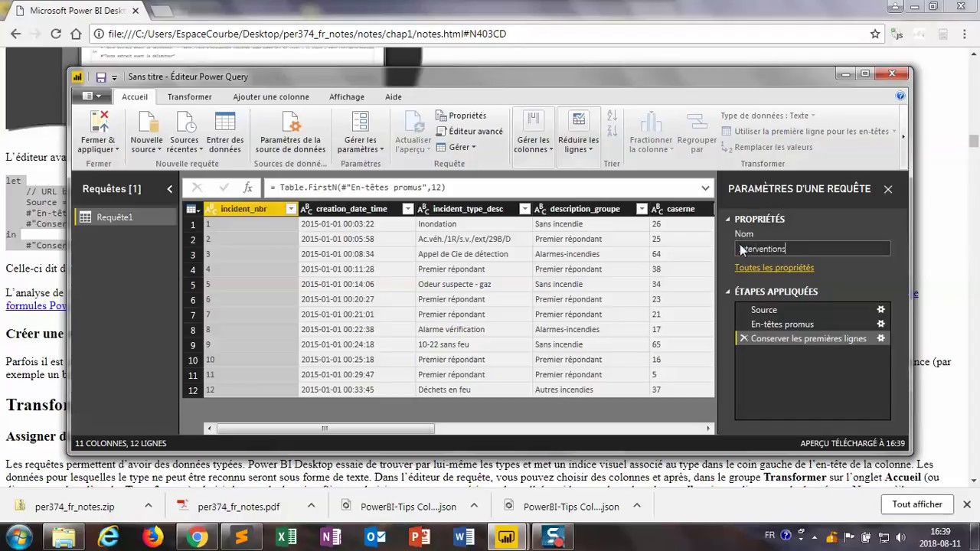Open the Éditeur avancé
This screenshot has height=551, width=980.
coord(469,131)
